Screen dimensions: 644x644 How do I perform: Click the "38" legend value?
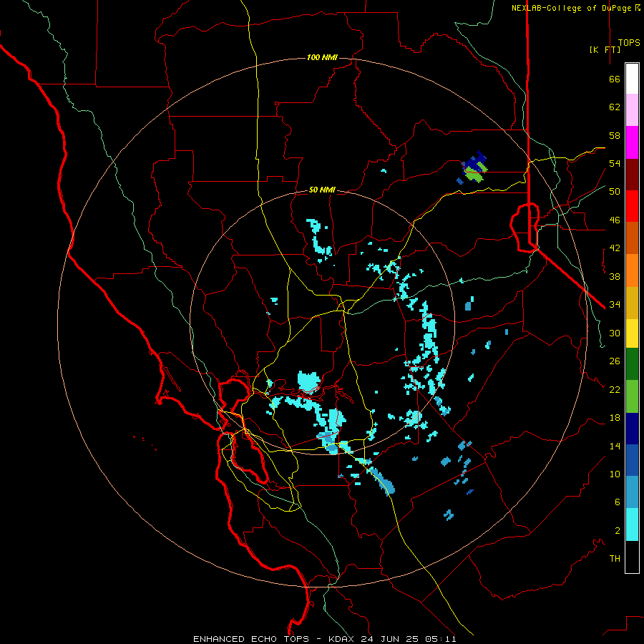[615, 276]
